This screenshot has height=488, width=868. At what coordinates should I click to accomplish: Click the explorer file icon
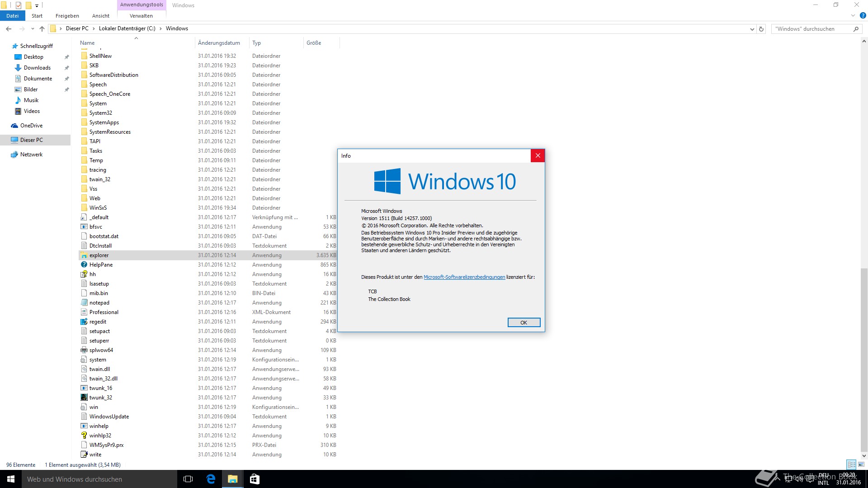(84, 255)
